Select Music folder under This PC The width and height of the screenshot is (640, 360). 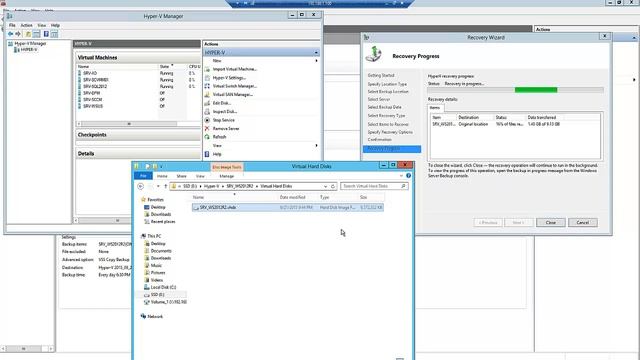156,265
